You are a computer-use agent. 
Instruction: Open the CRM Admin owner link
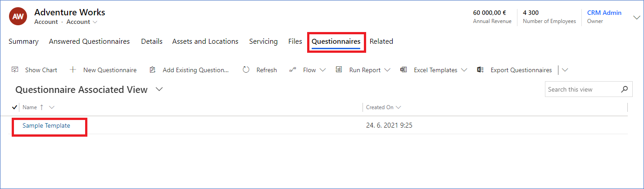(x=604, y=13)
